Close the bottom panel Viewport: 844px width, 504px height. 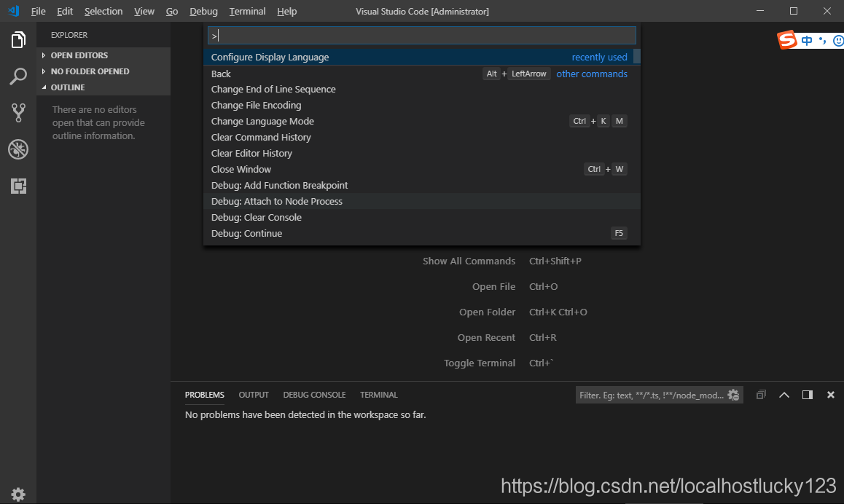pos(831,395)
